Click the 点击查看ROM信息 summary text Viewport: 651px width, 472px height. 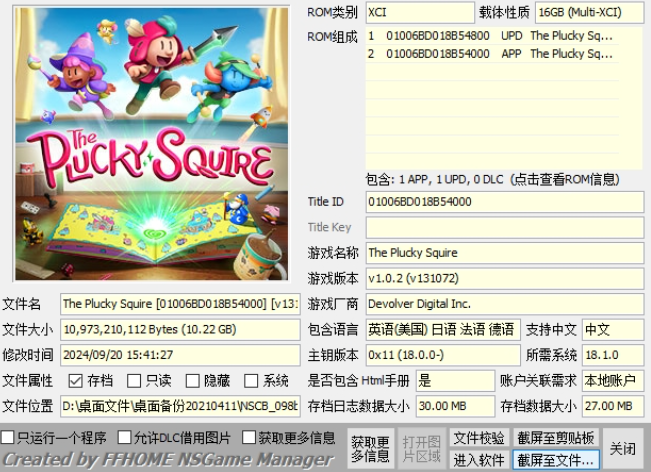(492, 179)
